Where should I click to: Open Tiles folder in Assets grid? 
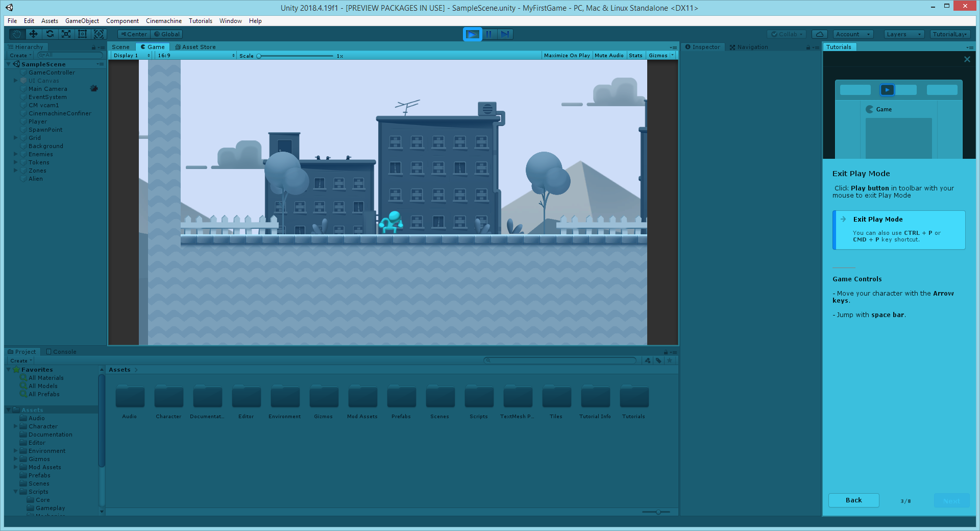[x=556, y=397]
